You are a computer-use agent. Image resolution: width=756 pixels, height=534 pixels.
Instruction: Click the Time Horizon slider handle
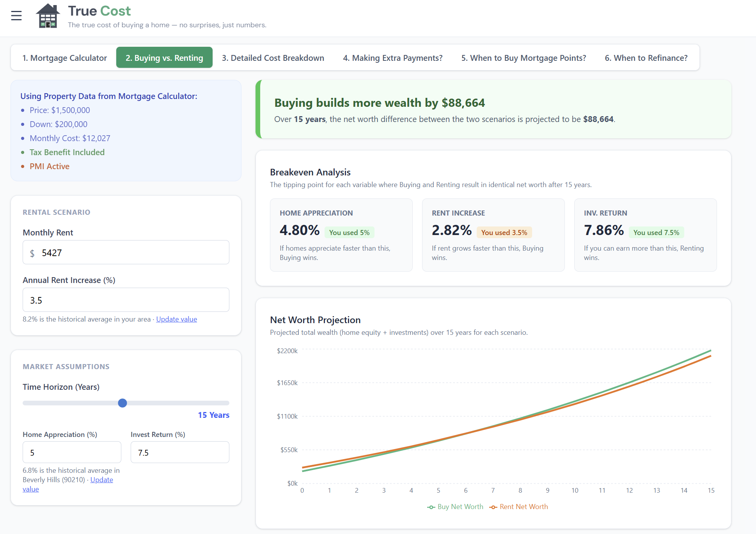[x=122, y=403]
